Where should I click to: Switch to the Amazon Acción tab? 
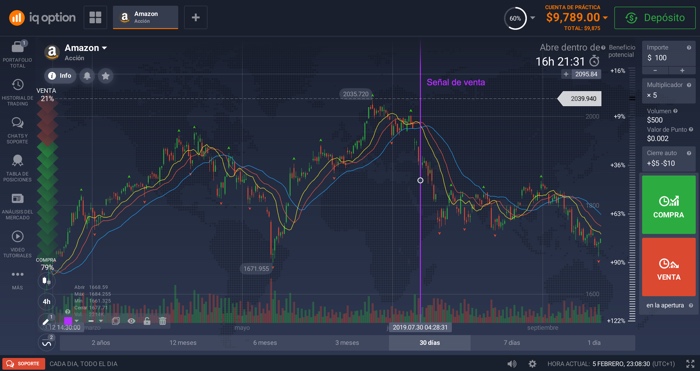[146, 18]
